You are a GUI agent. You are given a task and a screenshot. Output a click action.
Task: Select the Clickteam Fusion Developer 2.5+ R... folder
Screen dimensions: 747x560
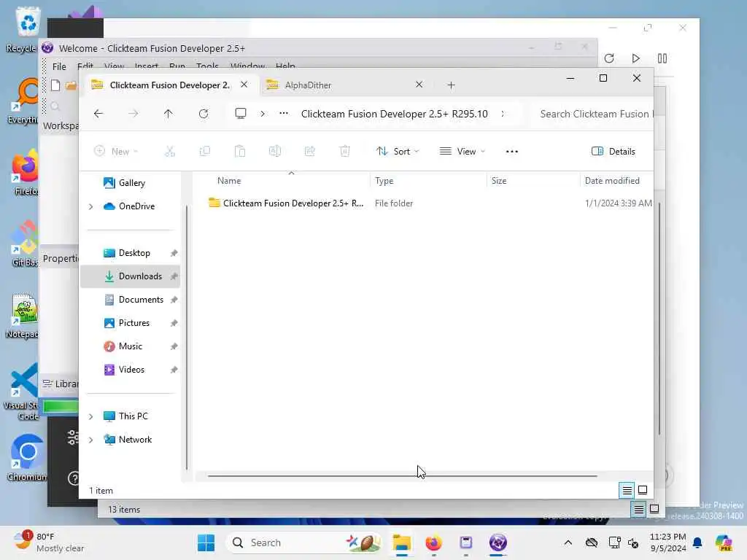tap(286, 203)
